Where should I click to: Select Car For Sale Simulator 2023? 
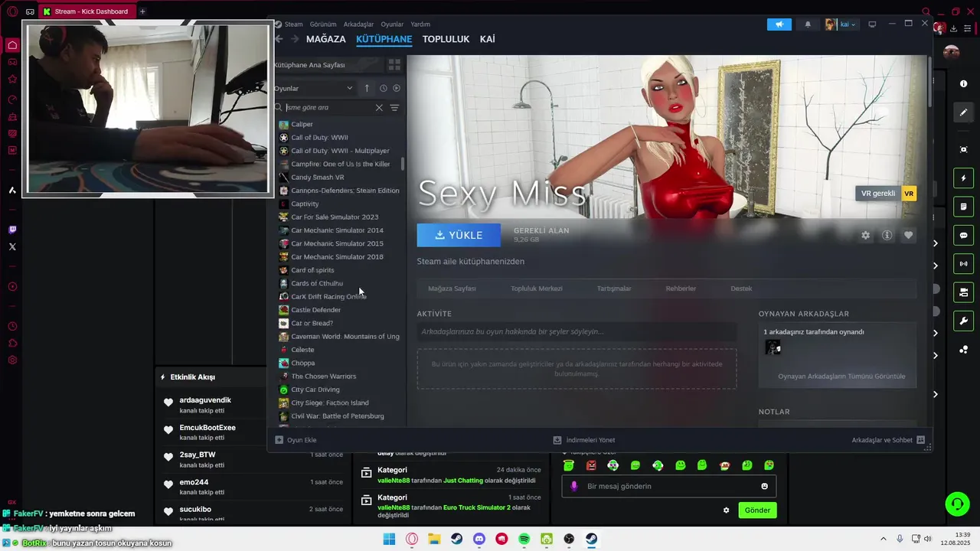(335, 217)
